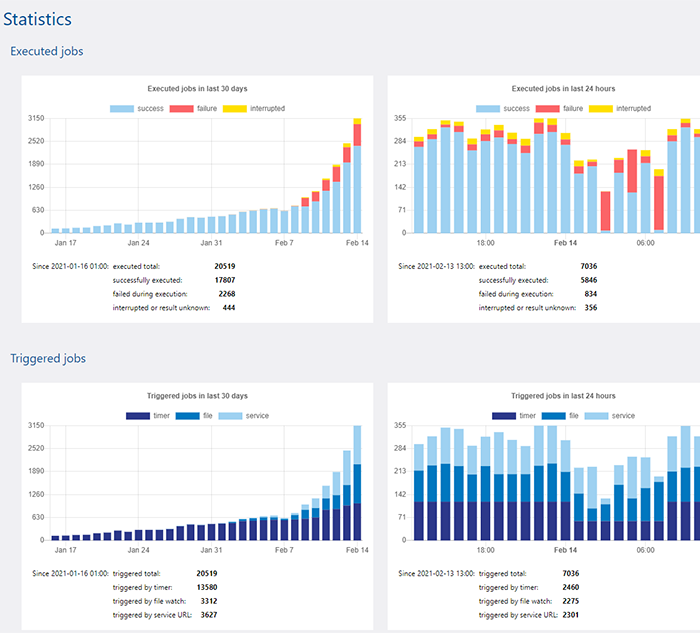The height and width of the screenshot is (633, 700).
Task: Click the Triggered jobs section heading
Action: point(48,358)
